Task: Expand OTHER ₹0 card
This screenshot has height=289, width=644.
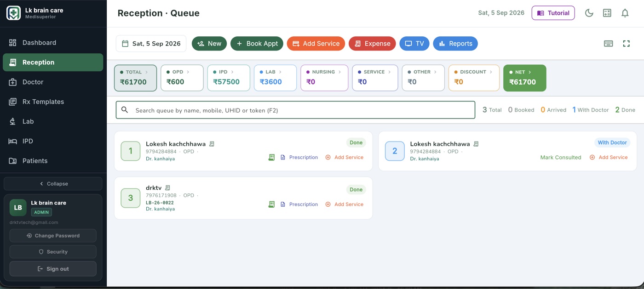Action: pyautogui.click(x=423, y=78)
